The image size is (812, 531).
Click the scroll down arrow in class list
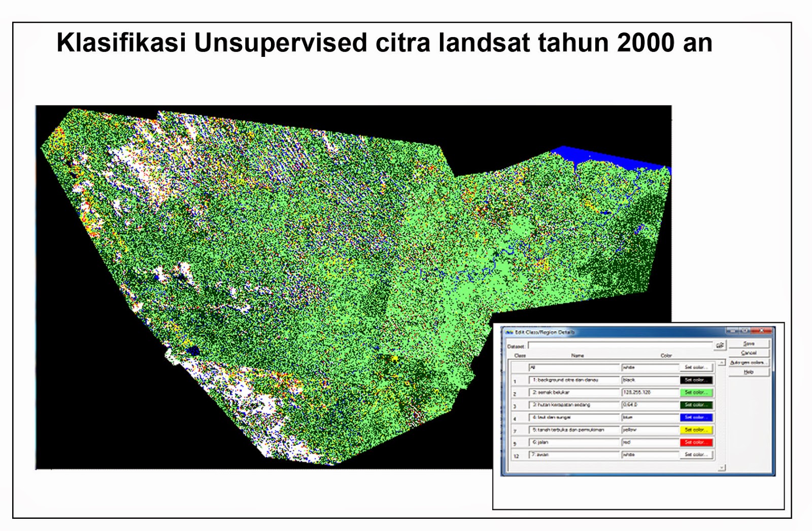click(721, 467)
